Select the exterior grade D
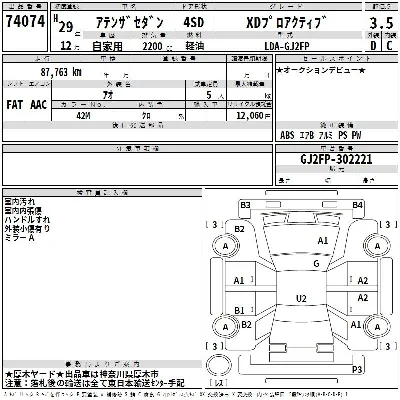400x400 pixels. click(373, 45)
